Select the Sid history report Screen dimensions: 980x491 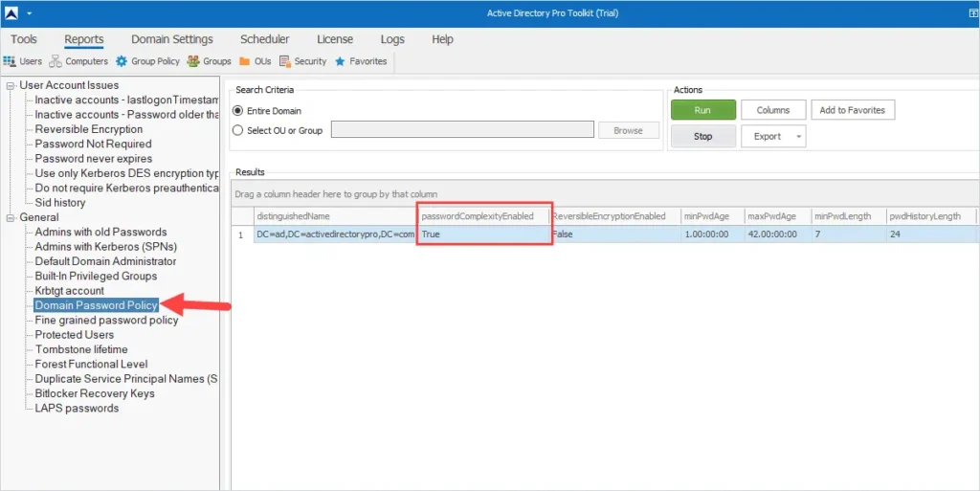coord(60,203)
